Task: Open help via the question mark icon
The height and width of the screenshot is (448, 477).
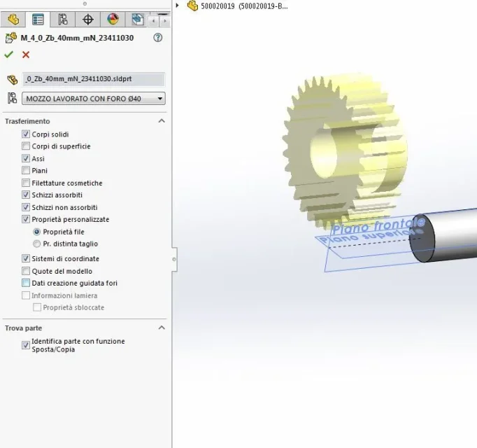Action: (158, 38)
